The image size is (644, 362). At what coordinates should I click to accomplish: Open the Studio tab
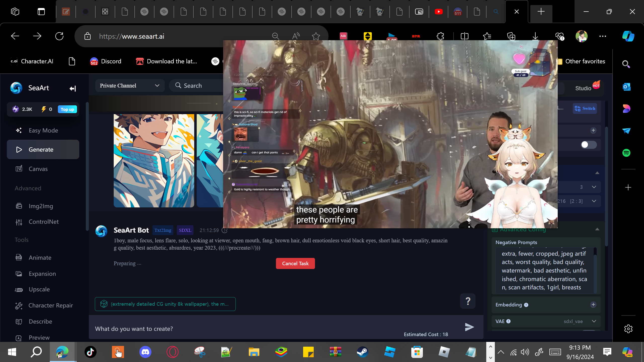coord(583,88)
